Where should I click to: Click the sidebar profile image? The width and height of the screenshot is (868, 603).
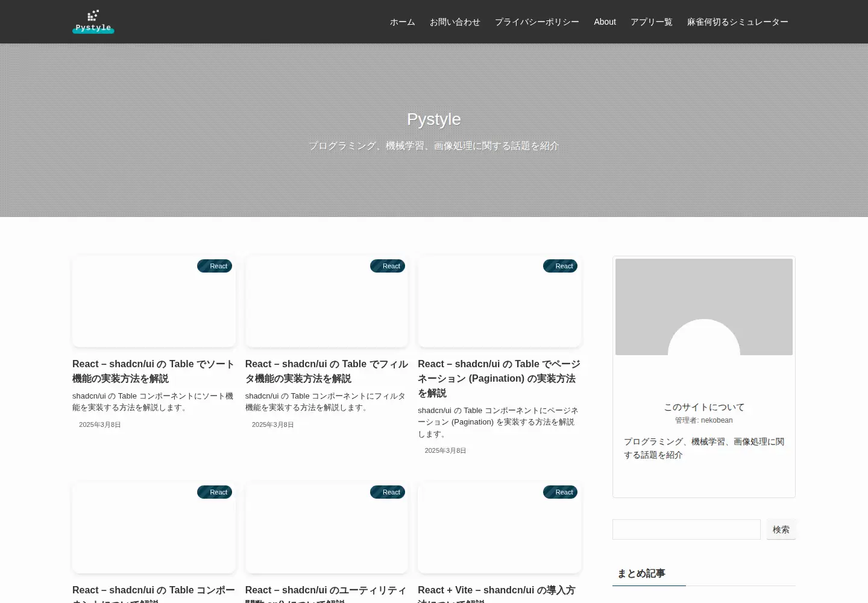[x=704, y=307]
